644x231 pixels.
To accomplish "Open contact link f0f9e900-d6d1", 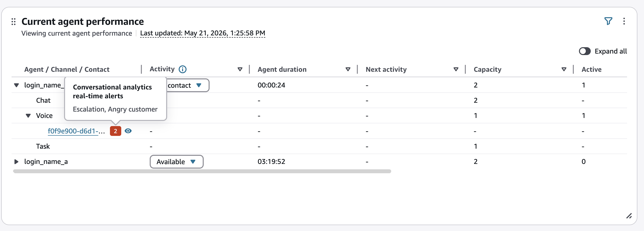I will point(76,131).
